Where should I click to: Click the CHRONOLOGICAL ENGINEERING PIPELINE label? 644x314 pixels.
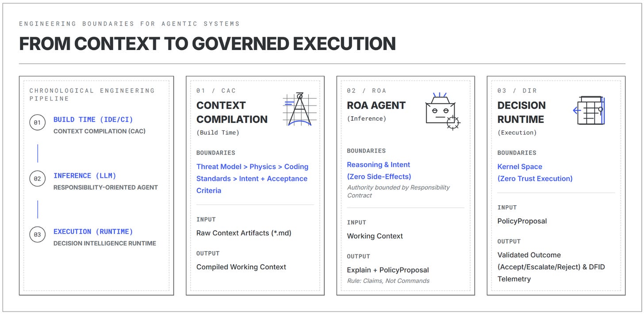92,95
